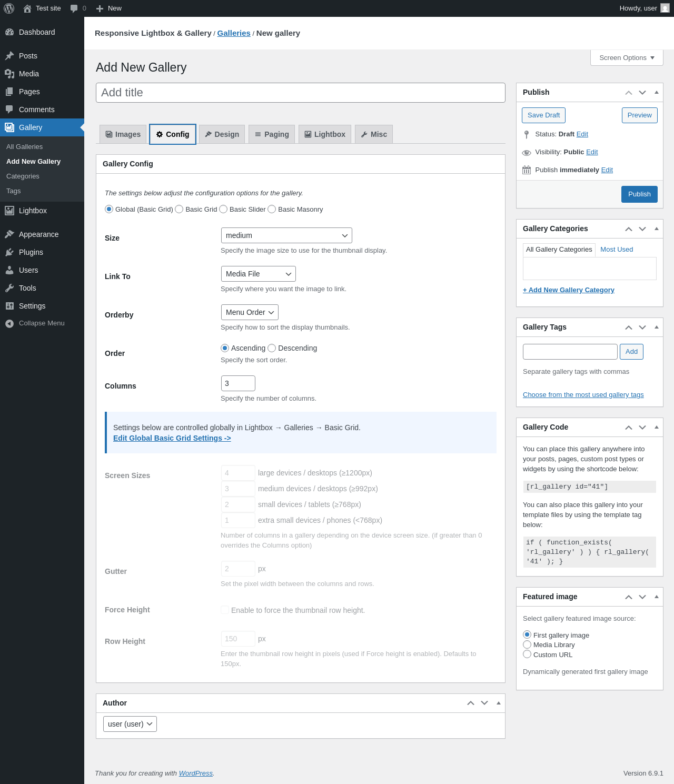
Task: Open All Galleries in the sidebar submenu
Action: (x=25, y=147)
